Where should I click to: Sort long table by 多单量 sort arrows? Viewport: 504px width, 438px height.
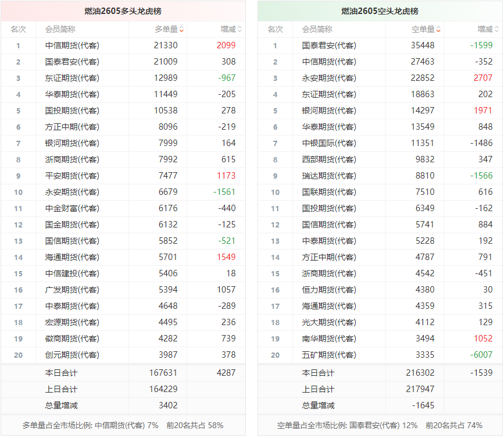[181, 29]
